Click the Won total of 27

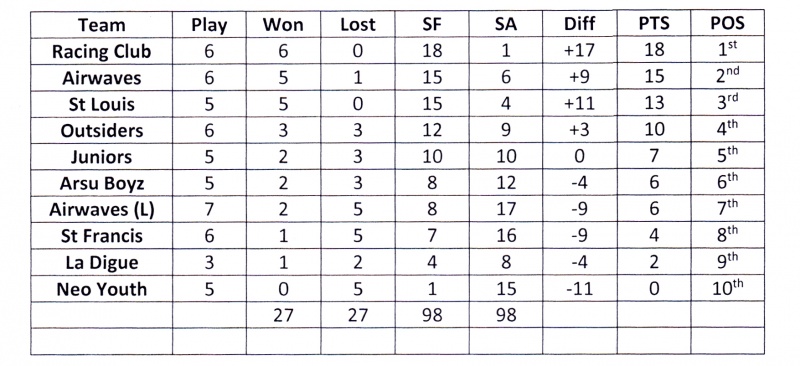click(x=283, y=314)
